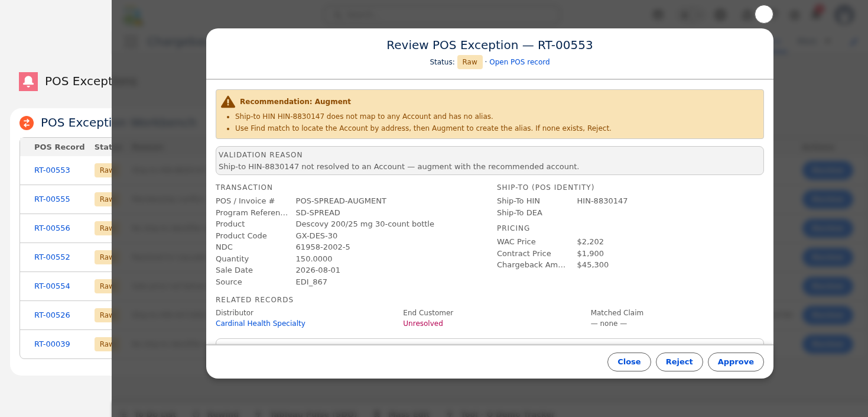Open the POS record link
868x417 pixels.
click(519, 62)
